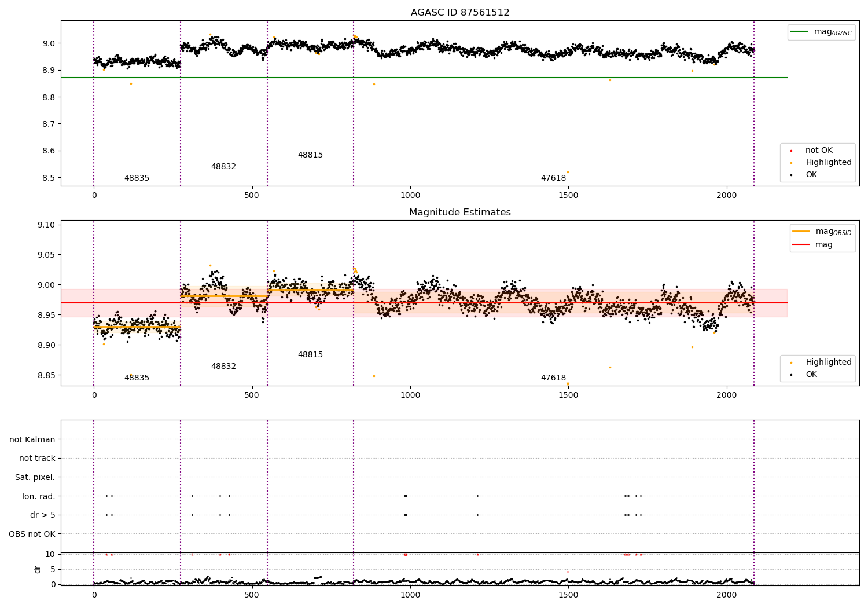Click y-axis tick "8.5"
The width and height of the screenshot is (868, 608).
[49, 178]
